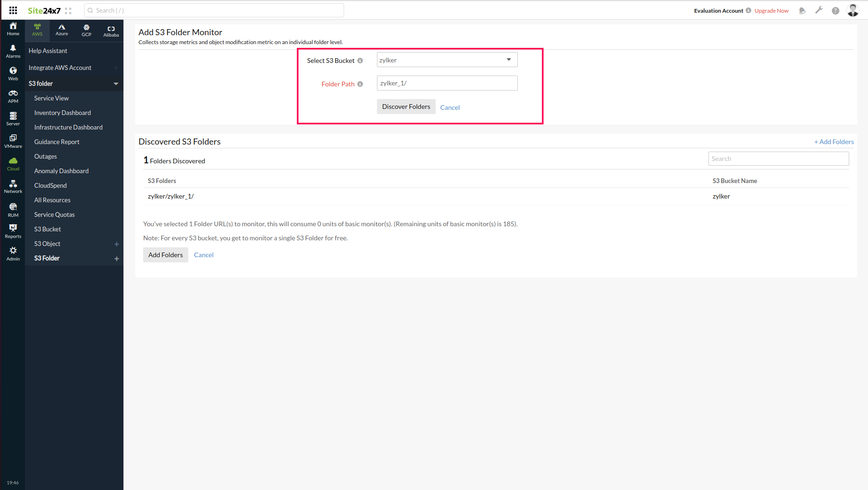Click the Discover Folders button
The width and height of the screenshot is (868, 490).
coord(406,107)
